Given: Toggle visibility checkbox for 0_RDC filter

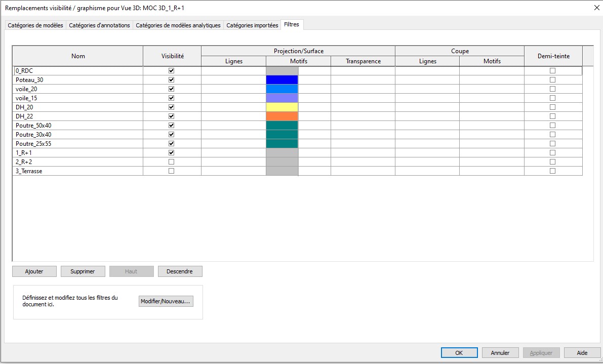Looking at the screenshot, I should [x=172, y=71].
